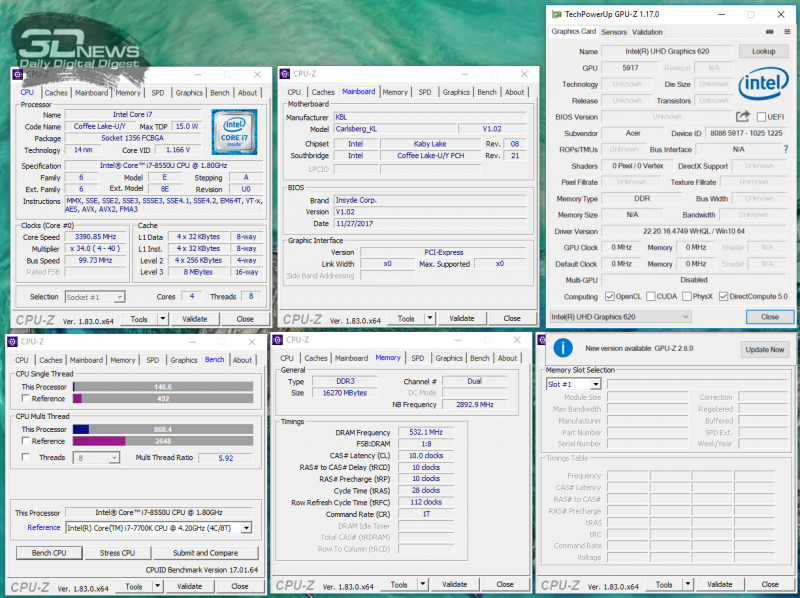Click Device ID 8086 5917 value
800x598 pixels.
[x=746, y=133]
